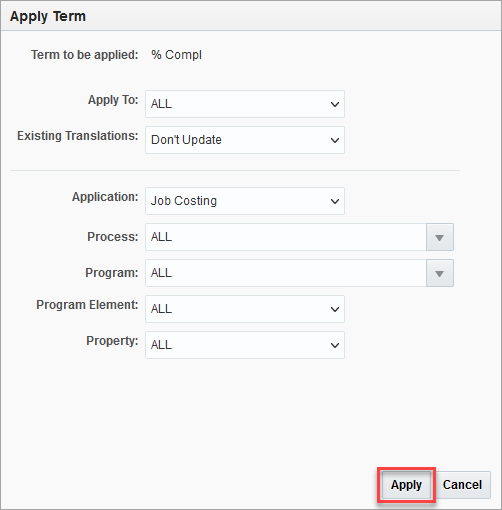This screenshot has height=510, width=502.
Task: Click the 'Process:' label
Action: click(x=113, y=237)
